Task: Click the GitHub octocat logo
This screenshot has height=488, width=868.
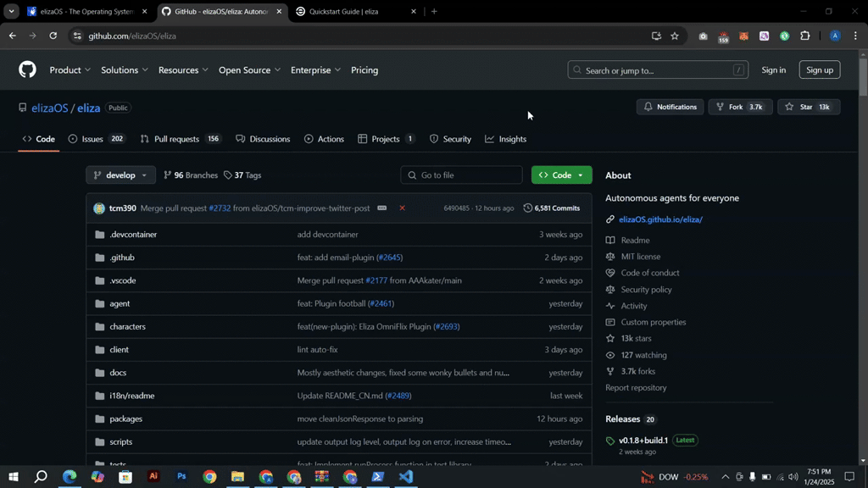Action: click(x=27, y=69)
